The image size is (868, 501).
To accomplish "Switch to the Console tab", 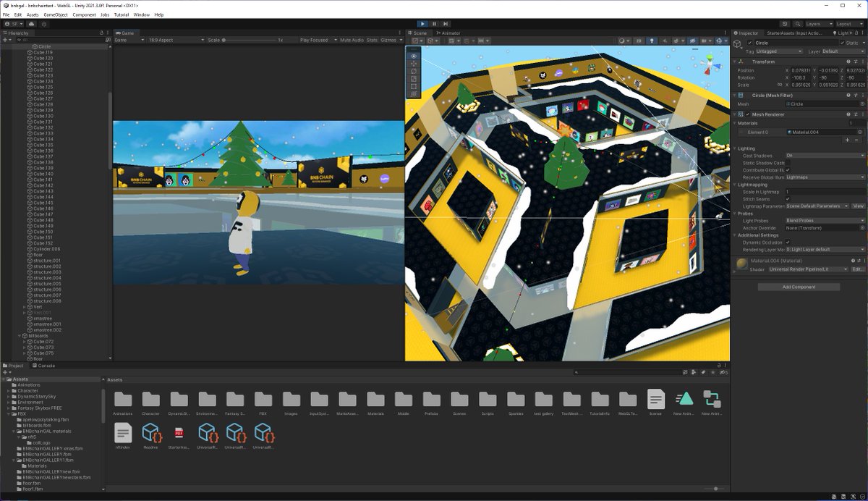I will [43, 366].
